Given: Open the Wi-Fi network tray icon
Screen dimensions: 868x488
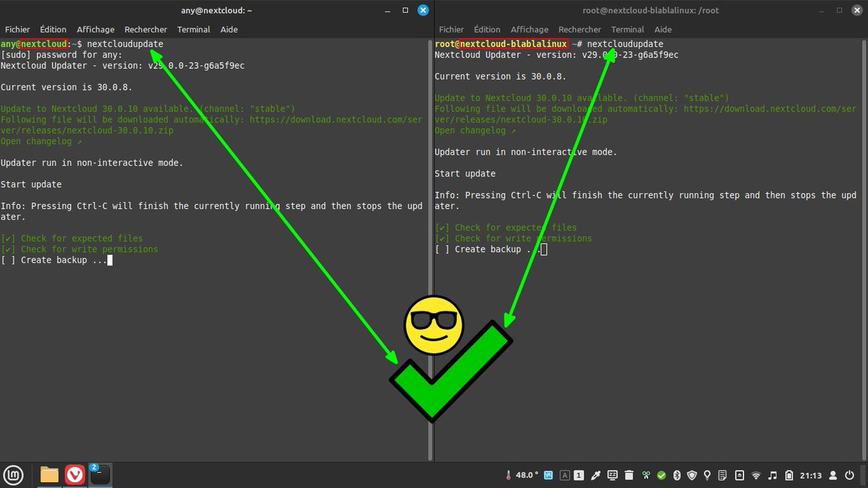Looking at the screenshot, I should pyautogui.click(x=757, y=476).
